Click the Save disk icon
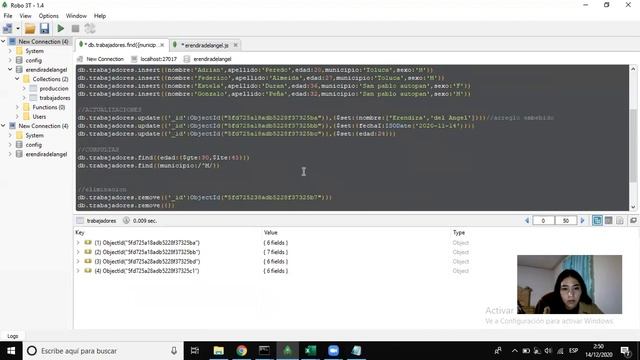 point(44,29)
